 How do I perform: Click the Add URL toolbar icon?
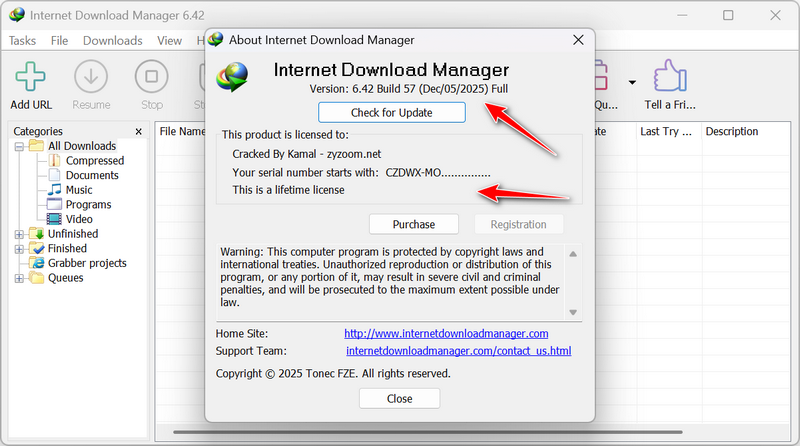tap(33, 77)
